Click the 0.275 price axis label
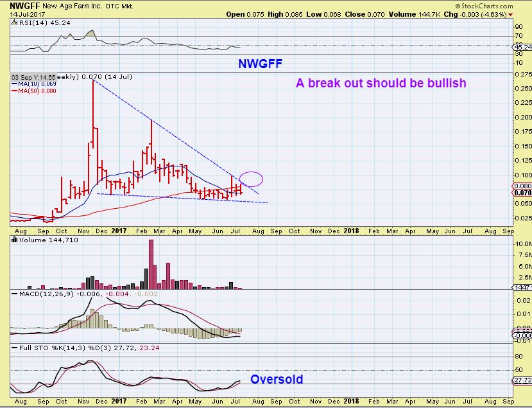The height and width of the screenshot is (408, 532). click(x=524, y=74)
